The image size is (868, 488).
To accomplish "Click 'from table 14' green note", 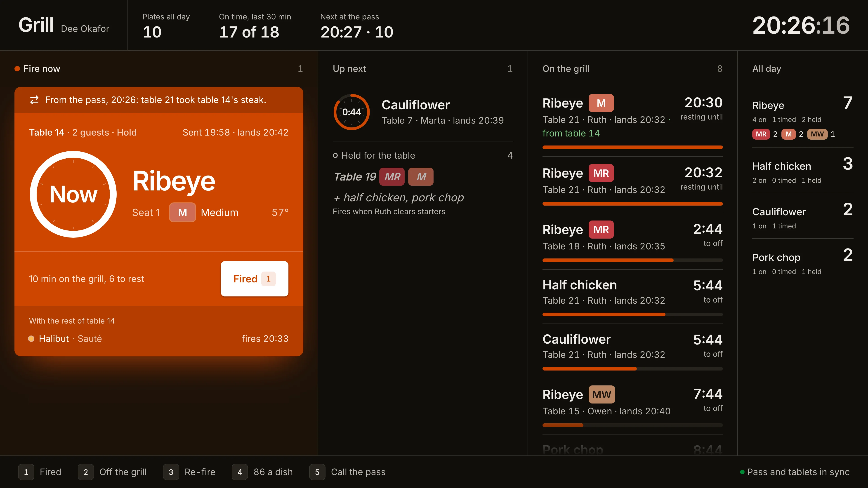I will coord(571,133).
